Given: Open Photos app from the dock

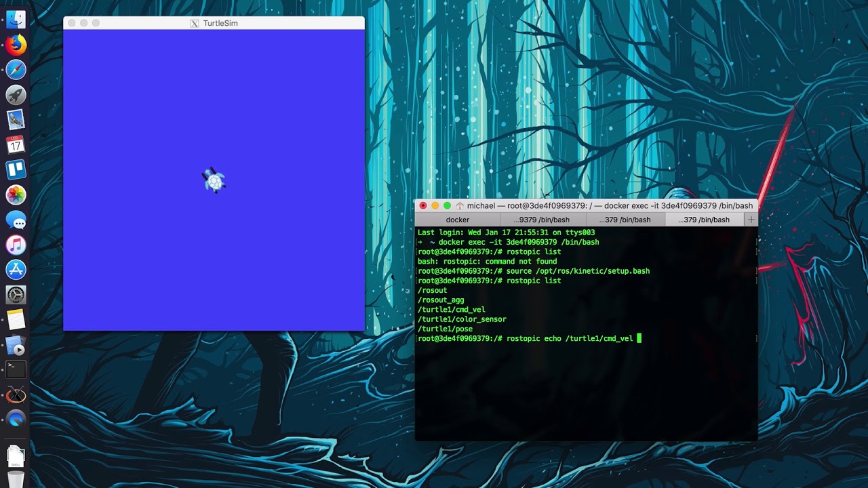Looking at the screenshot, I should pyautogui.click(x=16, y=195).
